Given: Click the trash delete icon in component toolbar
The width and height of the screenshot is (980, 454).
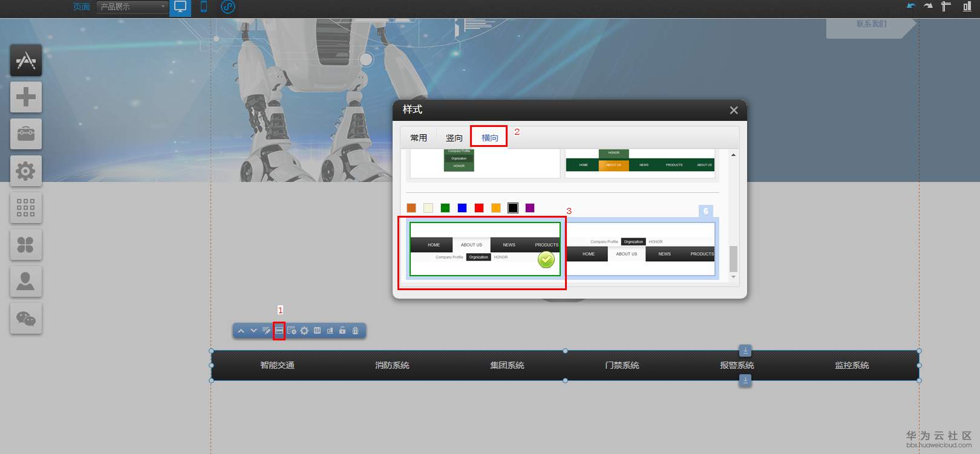Looking at the screenshot, I should click(355, 331).
